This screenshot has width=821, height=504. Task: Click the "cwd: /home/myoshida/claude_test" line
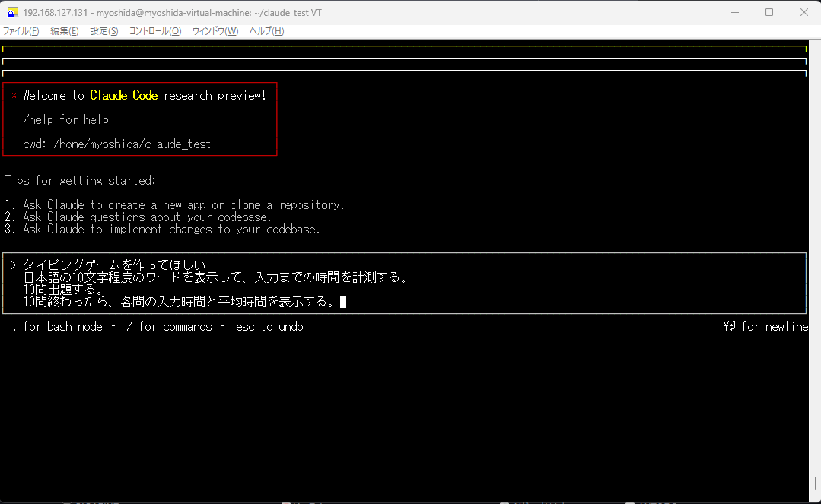[x=116, y=144]
